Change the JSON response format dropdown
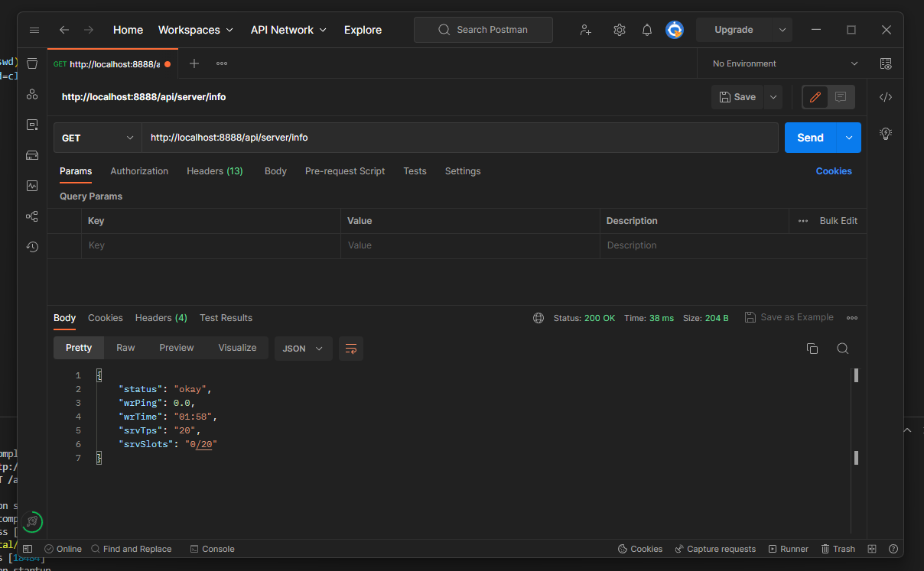This screenshot has height=571, width=924. click(x=304, y=349)
